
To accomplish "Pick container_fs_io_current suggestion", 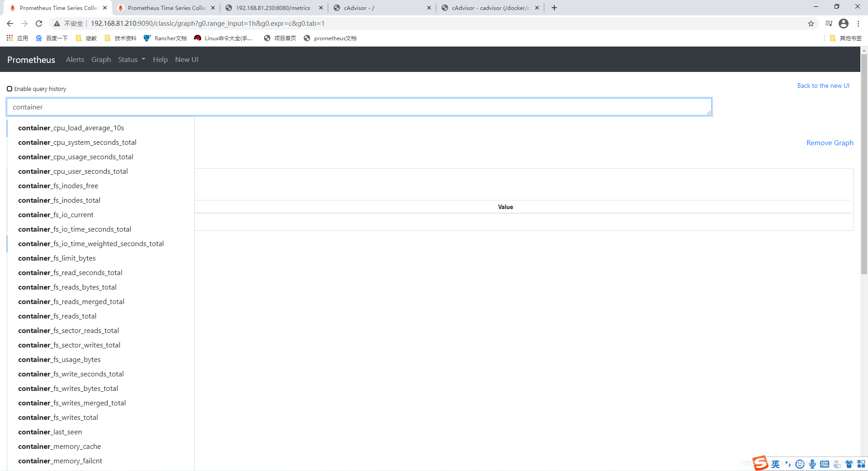I will (x=101, y=214).
